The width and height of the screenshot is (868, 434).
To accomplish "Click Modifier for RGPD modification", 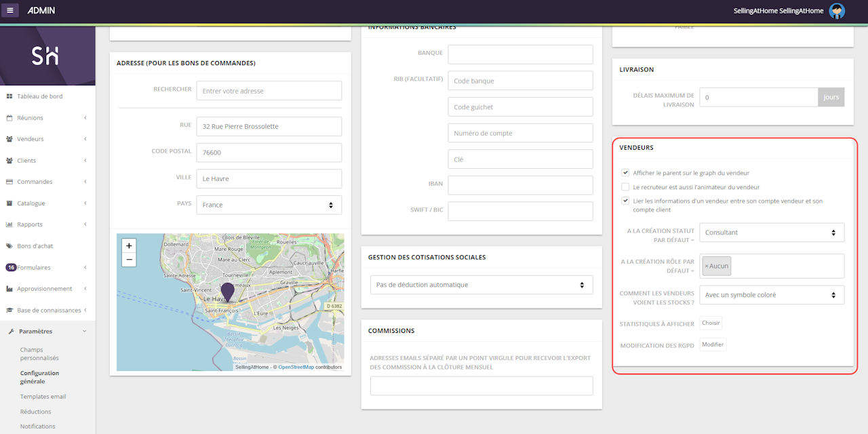I will pyautogui.click(x=713, y=344).
